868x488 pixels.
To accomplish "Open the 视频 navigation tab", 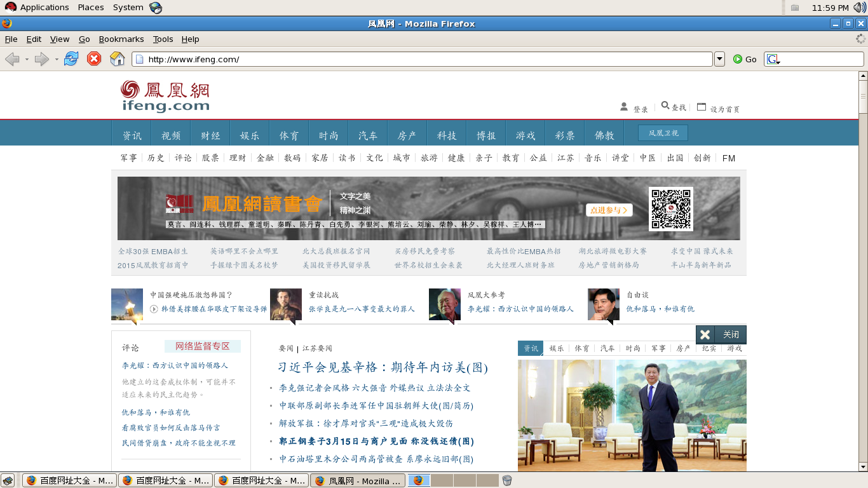I will (171, 135).
